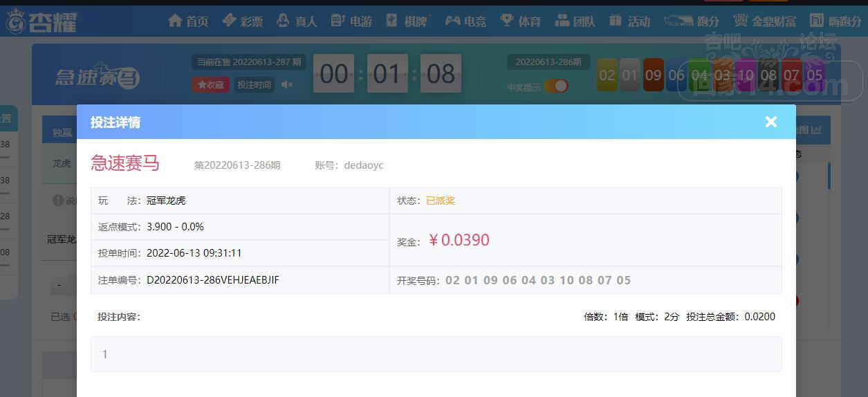Click the page scrollbar at the right
Viewport: 868px width, 397px height.
pyautogui.click(x=829, y=176)
